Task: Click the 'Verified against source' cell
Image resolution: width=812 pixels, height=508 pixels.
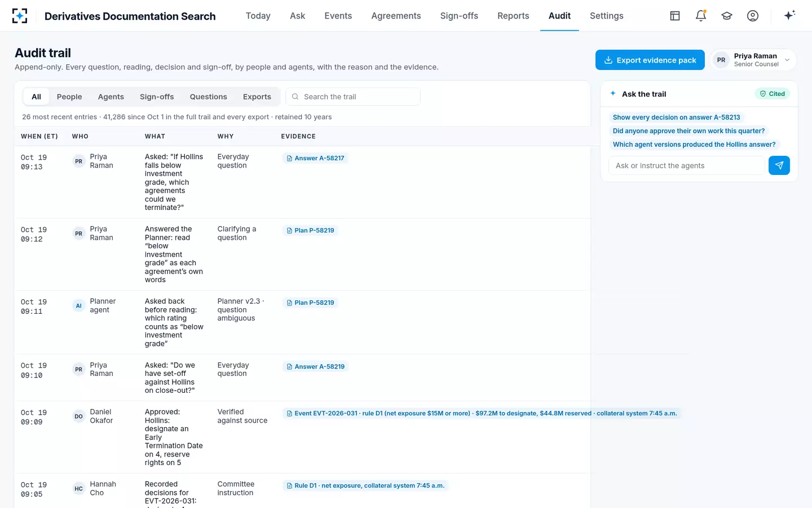Action: tap(242, 416)
